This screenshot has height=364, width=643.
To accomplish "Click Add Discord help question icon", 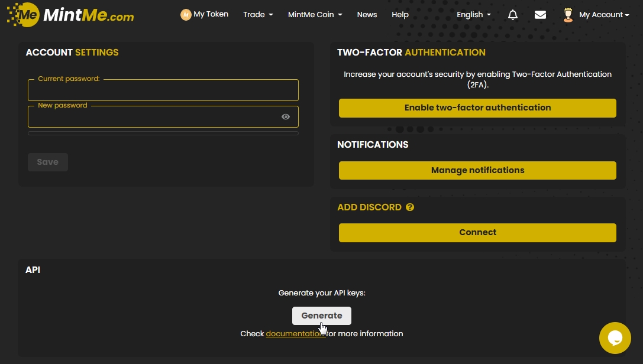I will coord(410,207).
